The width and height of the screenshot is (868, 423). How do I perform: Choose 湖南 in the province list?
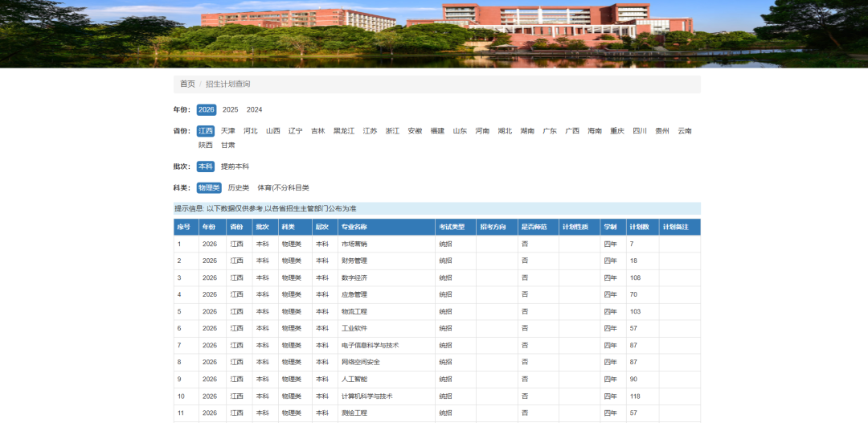(x=527, y=131)
